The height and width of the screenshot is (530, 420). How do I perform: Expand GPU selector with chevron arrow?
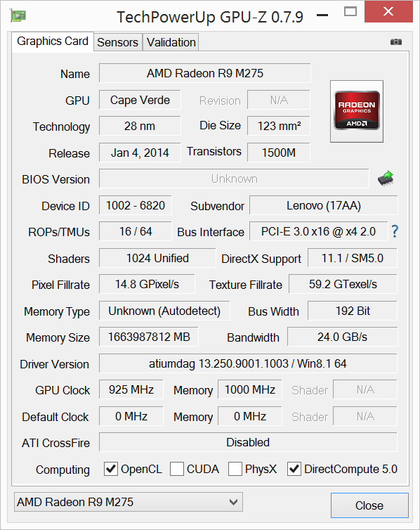(x=233, y=502)
